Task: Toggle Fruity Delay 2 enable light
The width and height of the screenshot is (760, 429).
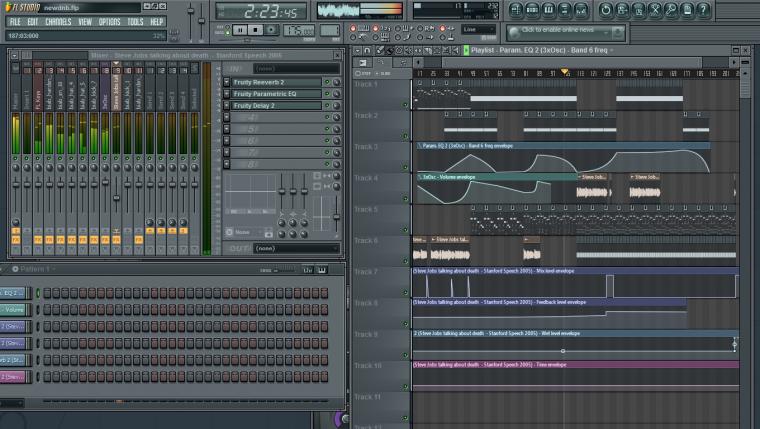Action: [x=327, y=105]
